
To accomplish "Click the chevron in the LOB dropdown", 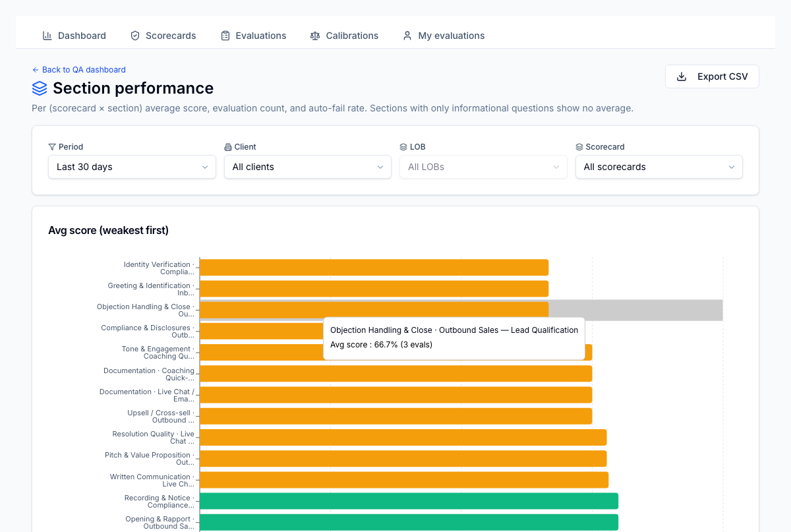I will (556, 167).
